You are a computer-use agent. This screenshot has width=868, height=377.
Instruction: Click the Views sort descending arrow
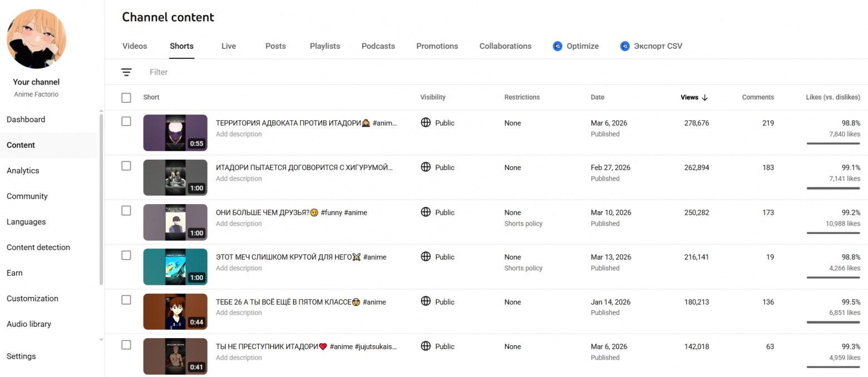(x=705, y=97)
